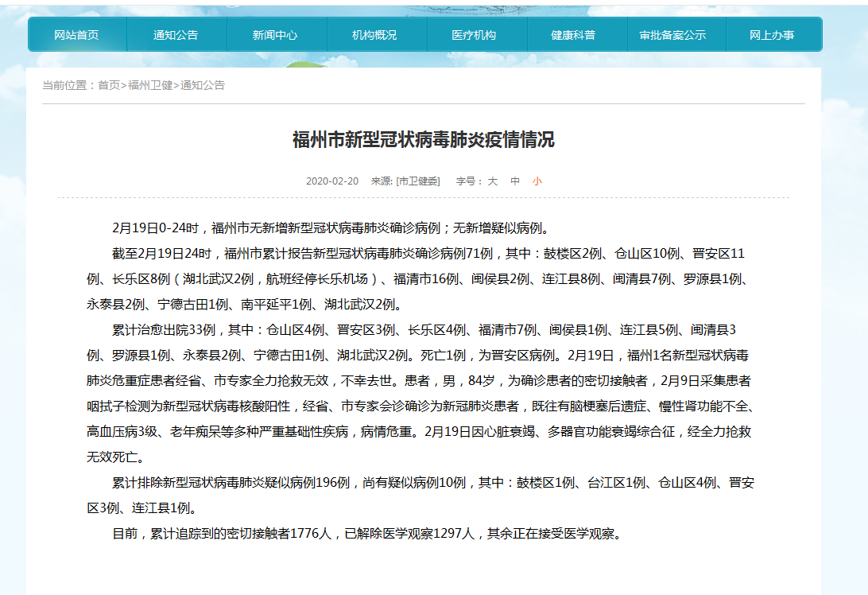Image resolution: width=868 pixels, height=595 pixels.
Task: Click the 医疗机构 navigation tab
Action: pyautogui.click(x=474, y=35)
